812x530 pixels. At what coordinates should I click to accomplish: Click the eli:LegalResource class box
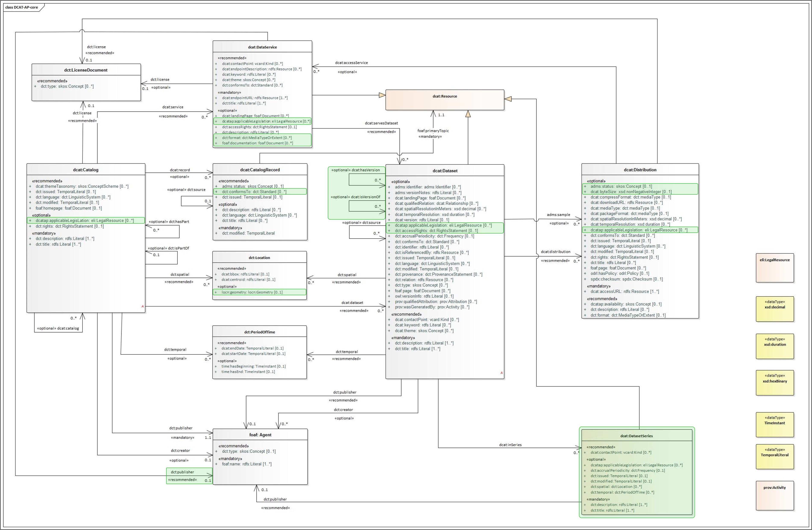pyautogui.click(x=775, y=268)
